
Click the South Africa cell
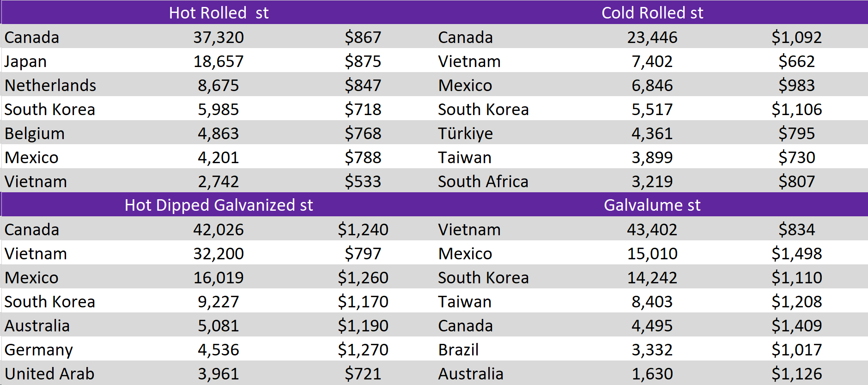[x=483, y=182]
